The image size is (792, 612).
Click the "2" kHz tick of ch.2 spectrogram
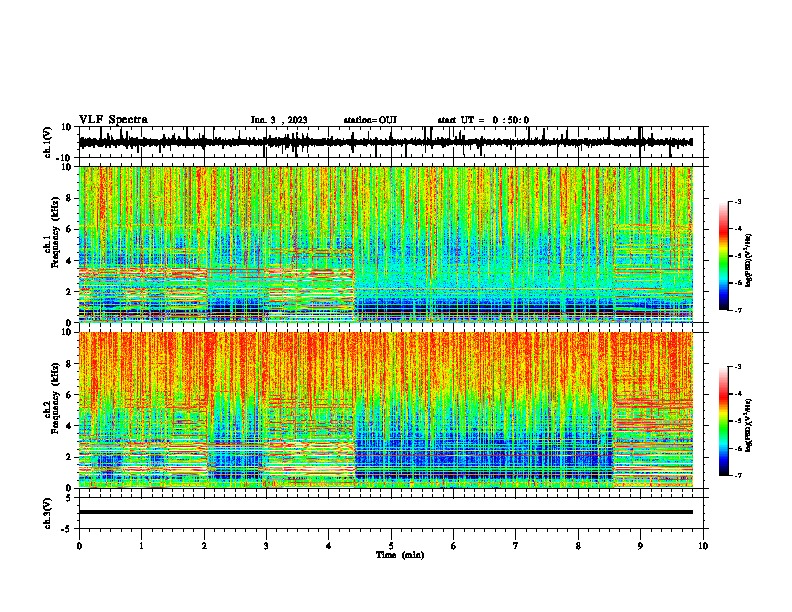coord(69,457)
